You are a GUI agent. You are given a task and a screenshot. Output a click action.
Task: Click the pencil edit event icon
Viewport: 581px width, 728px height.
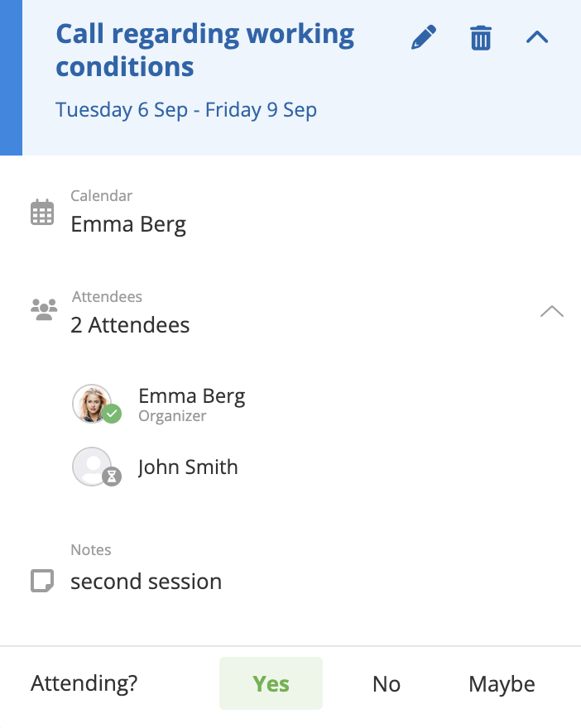click(424, 37)
